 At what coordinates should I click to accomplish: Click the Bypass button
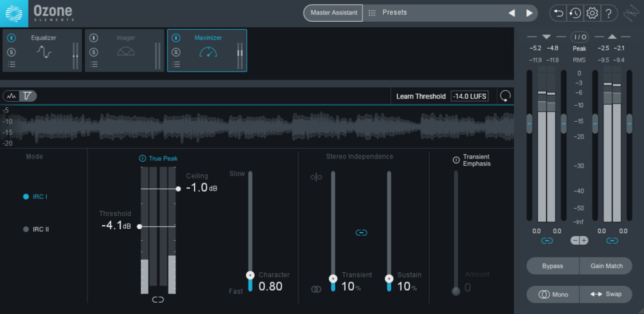(x=553, y=266)
